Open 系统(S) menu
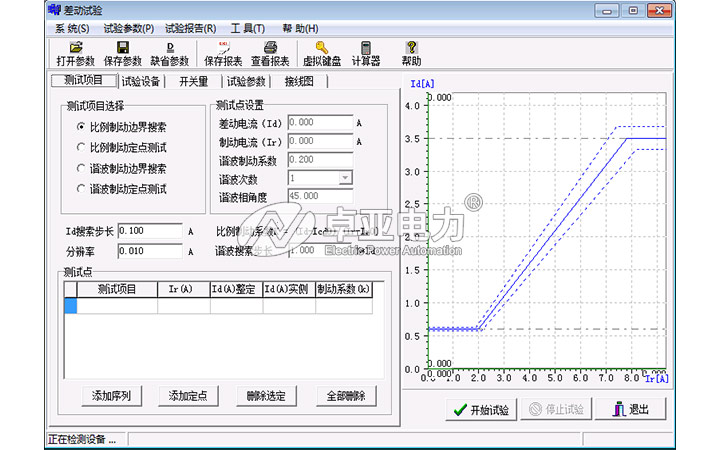720x450 pixels. (72, 28)
